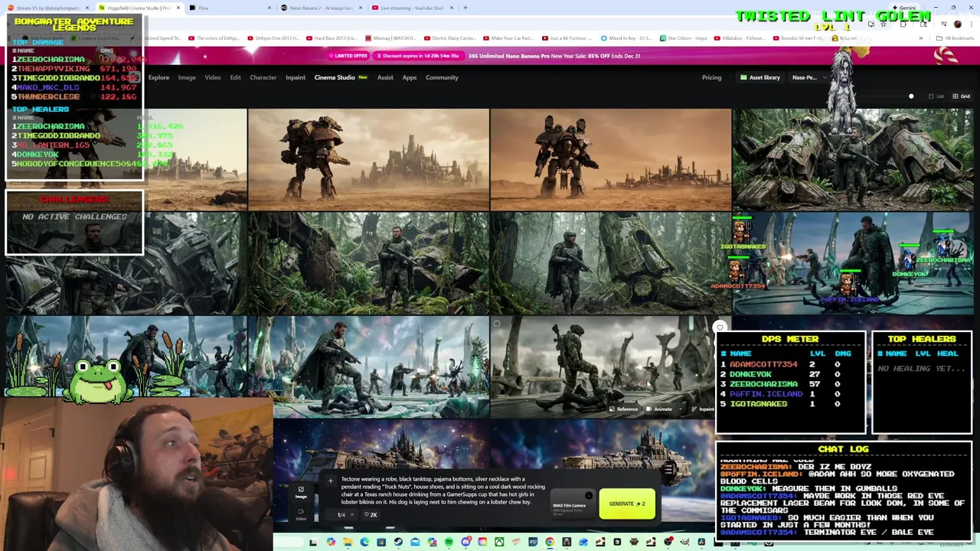Open the alien battle ice thumbnail
This screenshot has height=551, width=980.
click(368, 367)
